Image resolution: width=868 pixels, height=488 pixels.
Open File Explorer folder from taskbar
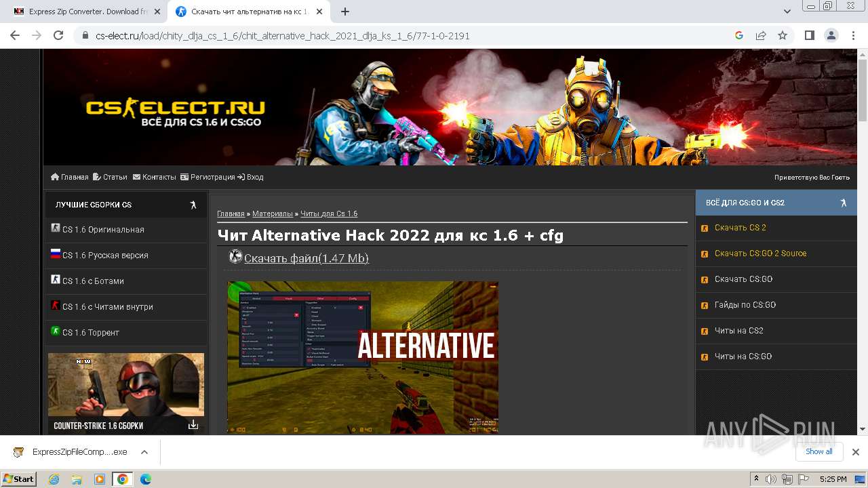coord(77,479)
